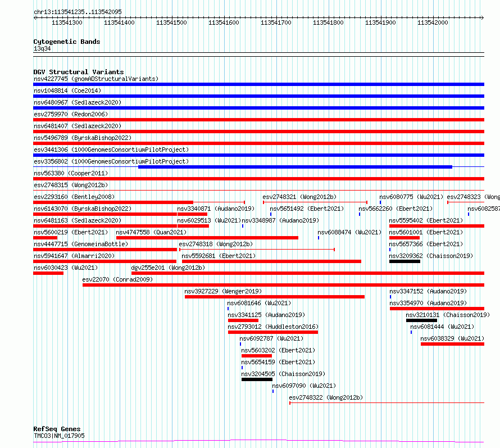Open esv2759970 (Redon2006) variant label
Image resolution: width=500 pixels, height=448 pixels.
[71, 114]
